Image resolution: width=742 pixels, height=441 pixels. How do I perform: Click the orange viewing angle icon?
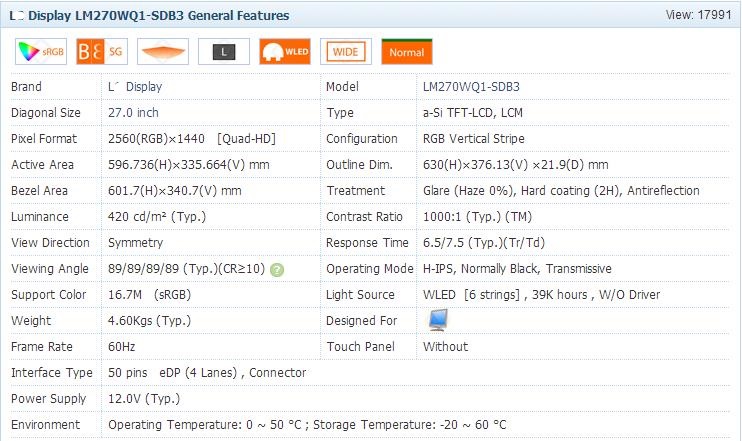click(x=163, y=52)
